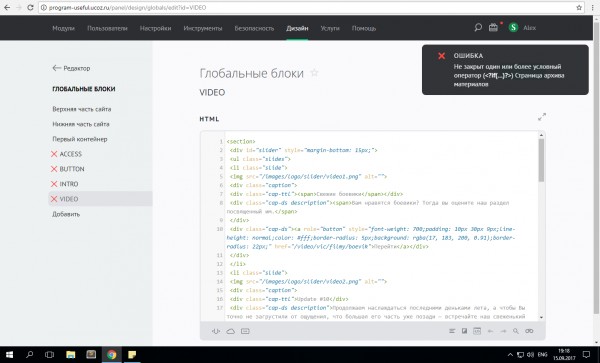
Task: Click Добавить to add a global block
Action: (66, 214)
